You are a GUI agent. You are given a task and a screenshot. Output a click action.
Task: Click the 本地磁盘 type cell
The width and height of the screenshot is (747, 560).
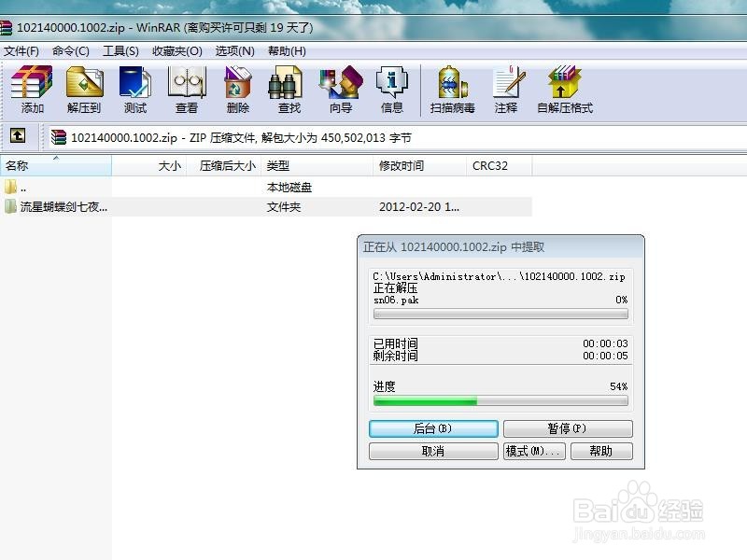coord(289,188)
